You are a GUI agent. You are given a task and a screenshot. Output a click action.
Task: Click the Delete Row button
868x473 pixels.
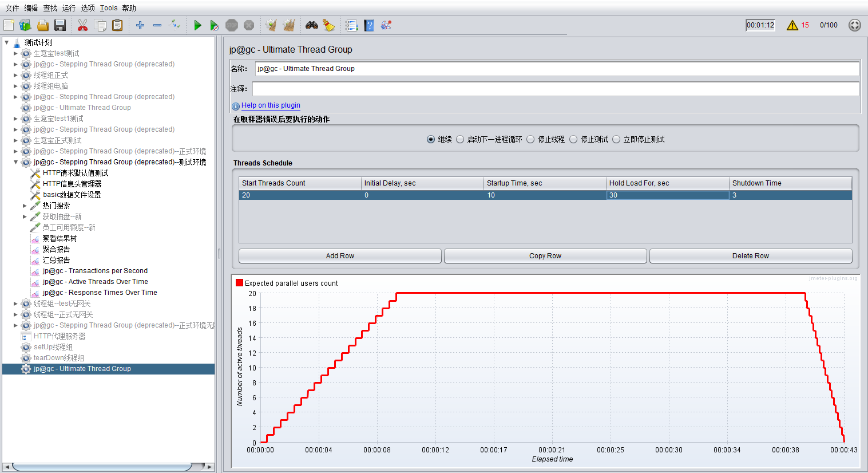pyautogui.click(x=751, y=256)
